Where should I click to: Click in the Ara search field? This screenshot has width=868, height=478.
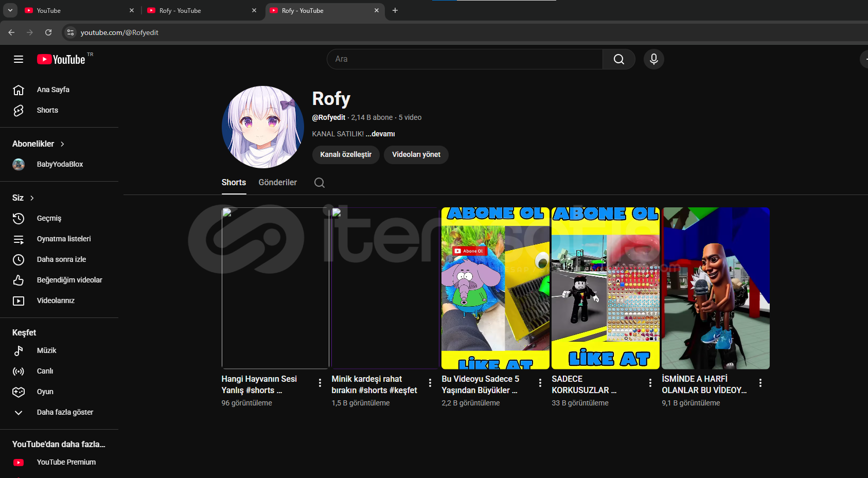pyautogui.click(x=463, y=59)
